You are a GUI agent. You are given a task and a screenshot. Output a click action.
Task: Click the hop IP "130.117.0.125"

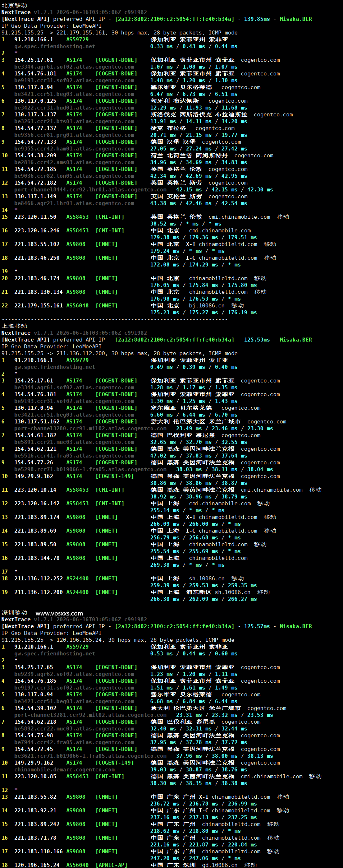coord(35,101)
